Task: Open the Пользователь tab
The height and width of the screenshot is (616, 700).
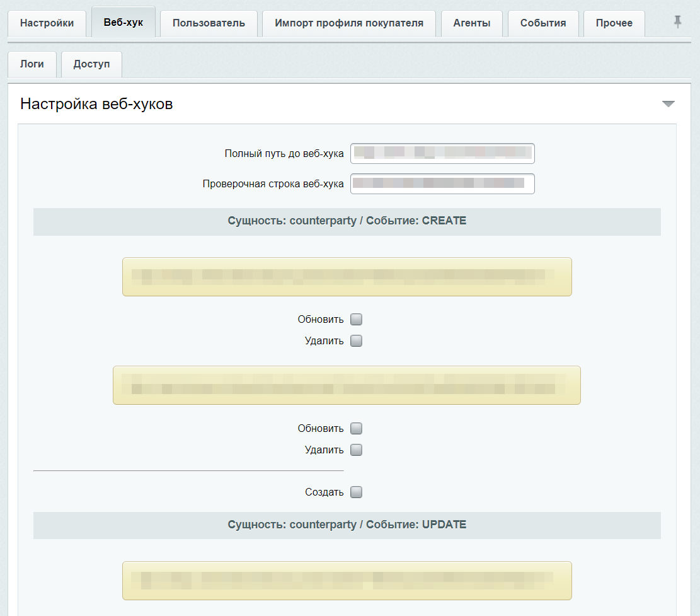Action: (x=209, y=23)
